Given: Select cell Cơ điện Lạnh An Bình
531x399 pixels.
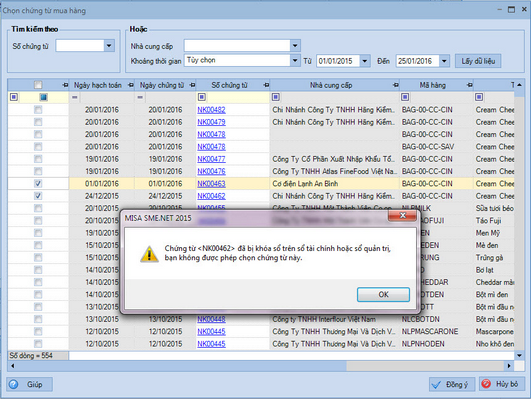Looking at the screenshot, I should click(335, 184).
